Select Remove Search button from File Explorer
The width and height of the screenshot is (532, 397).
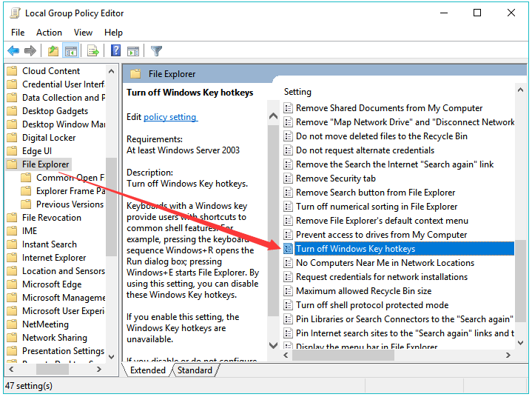[x=375, y=193]
